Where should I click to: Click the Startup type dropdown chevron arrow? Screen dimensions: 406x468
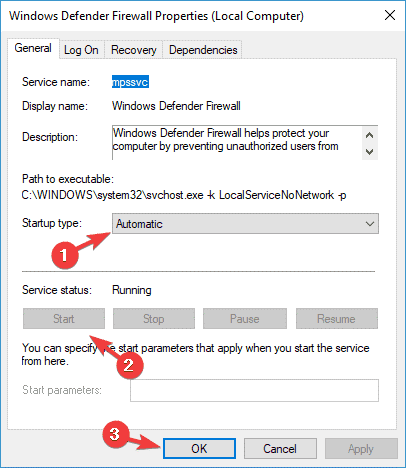click(x=370, y=224)
